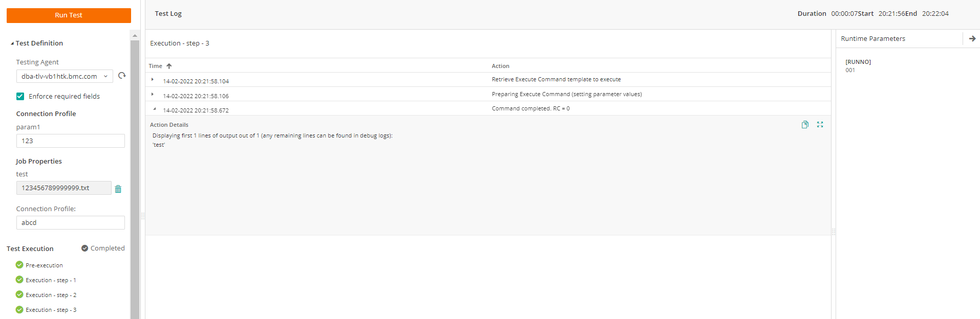Collapse the Runtime Parameters panel arrow
Viewport: 980px width, 319px height.
972,39
